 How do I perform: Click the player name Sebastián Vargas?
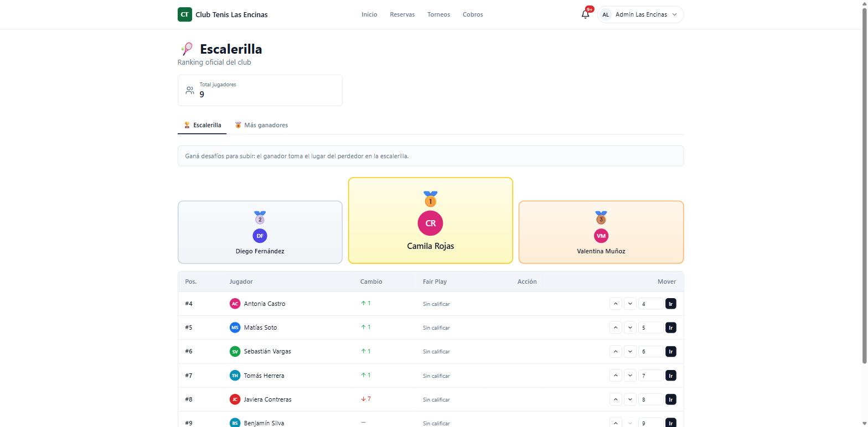coord(267,351)
